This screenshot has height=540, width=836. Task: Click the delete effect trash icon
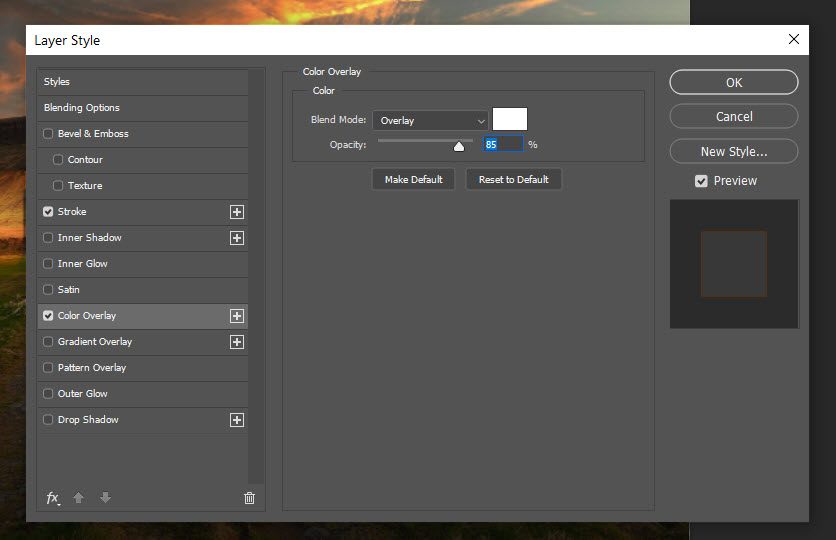249,498
